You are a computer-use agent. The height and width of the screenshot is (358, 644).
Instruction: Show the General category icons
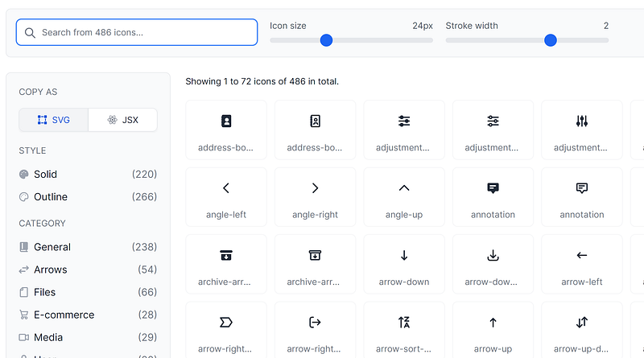click(x=52, y=247)
